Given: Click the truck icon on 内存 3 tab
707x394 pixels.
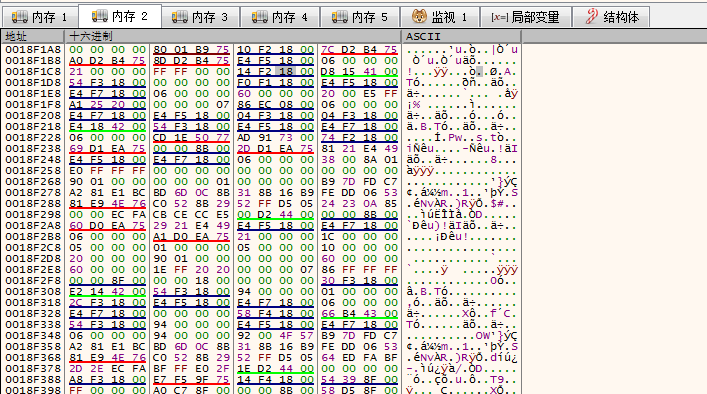Looking at the screenshot, I should pos(179,17).
